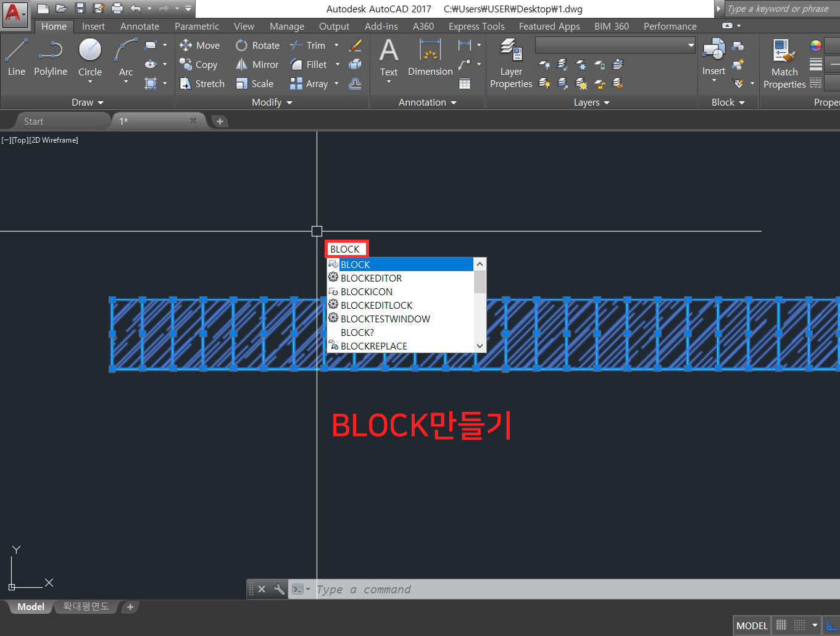
Task: Click the Open file icon in quick access toolbar
Action: pyautogui.click(x=61, y=9)
